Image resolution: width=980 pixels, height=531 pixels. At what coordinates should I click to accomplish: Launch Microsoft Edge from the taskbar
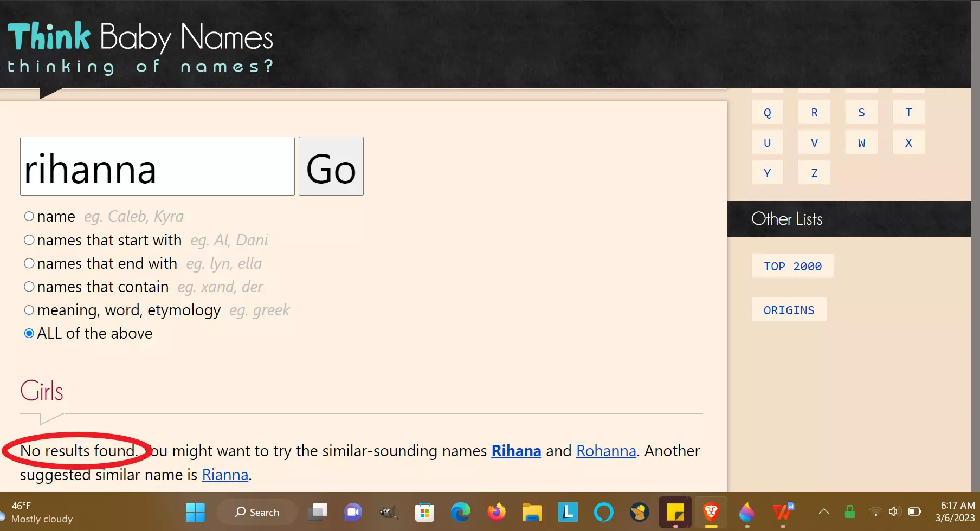(461, 512)
